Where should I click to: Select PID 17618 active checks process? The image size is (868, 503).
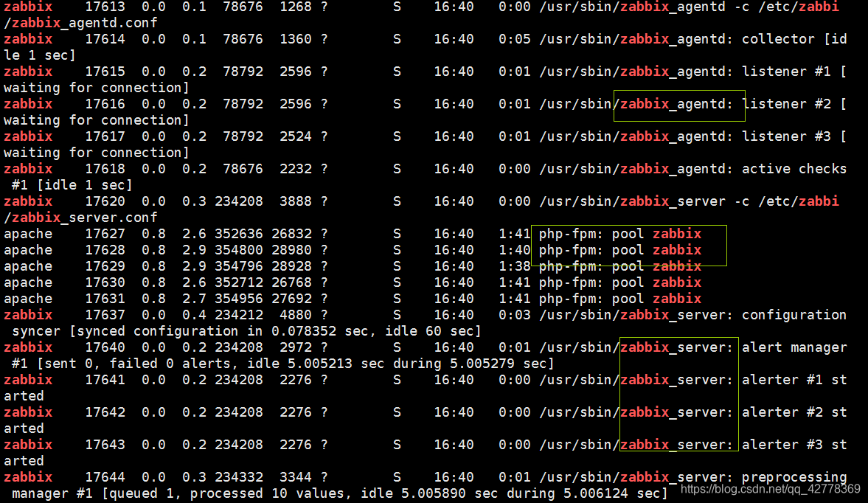pos(105,170)
